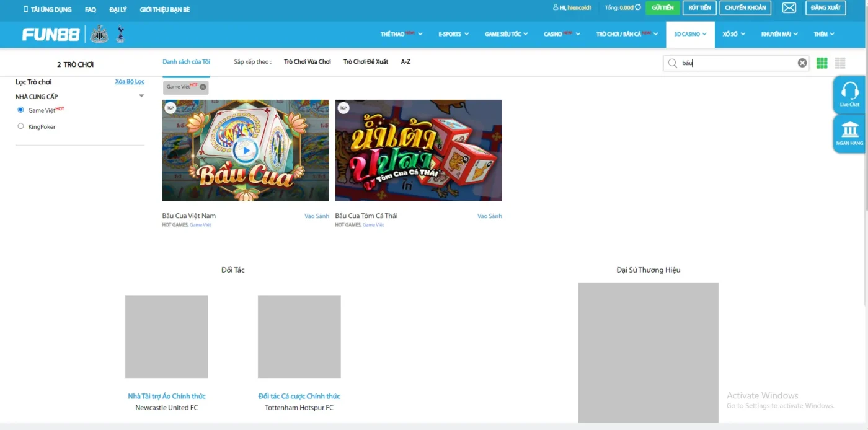
Task: Click Đối tác Cá cược Chính thức link
Action: click(299, 396)
